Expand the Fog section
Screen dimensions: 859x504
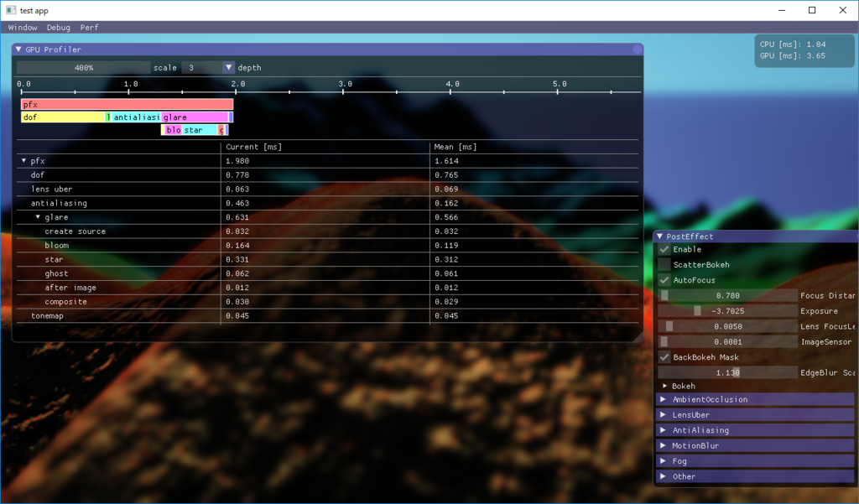click(x=756, y=461)
